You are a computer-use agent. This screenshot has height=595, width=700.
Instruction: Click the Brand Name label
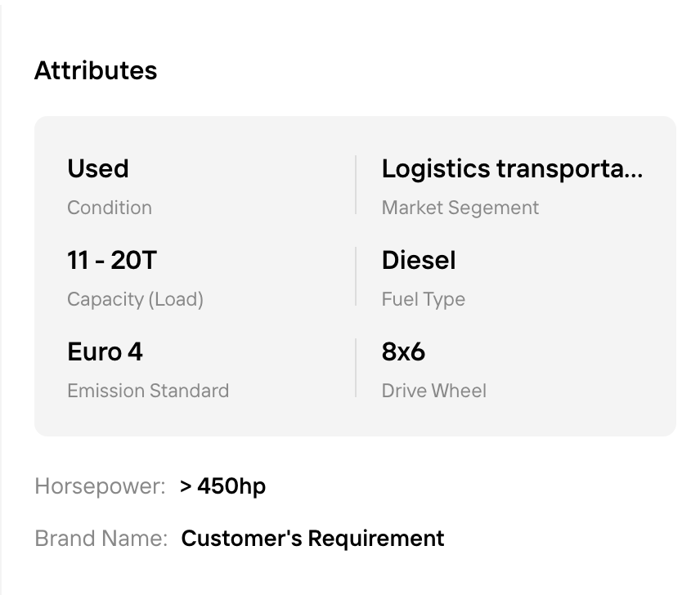pyautogui.click(x=101, y=539)
